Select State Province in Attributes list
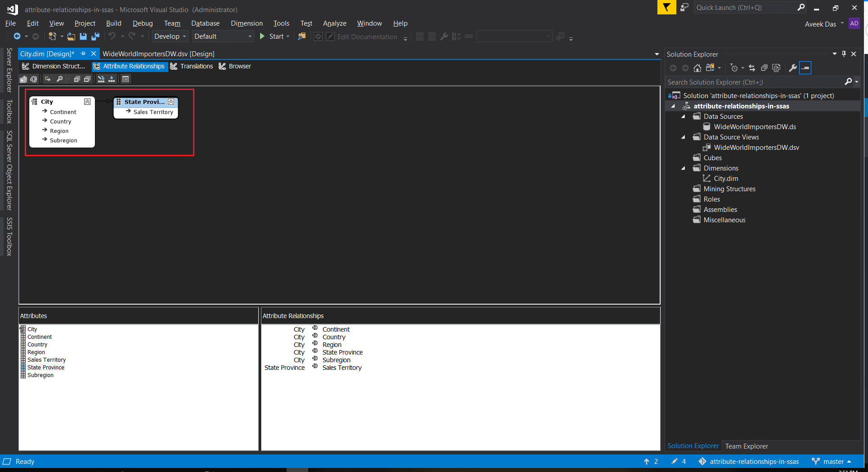This screenshot has width=868, height=472. (45, 368)
